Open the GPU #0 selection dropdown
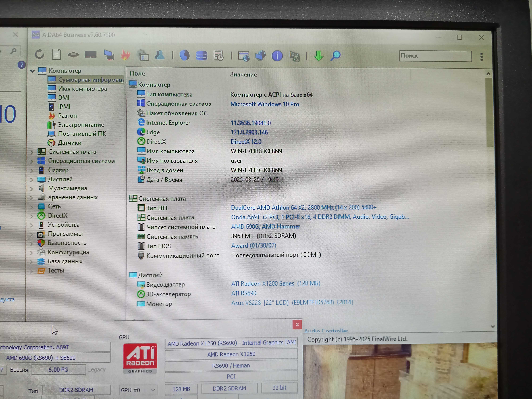532x399 pixels. [x=138, y=390]
